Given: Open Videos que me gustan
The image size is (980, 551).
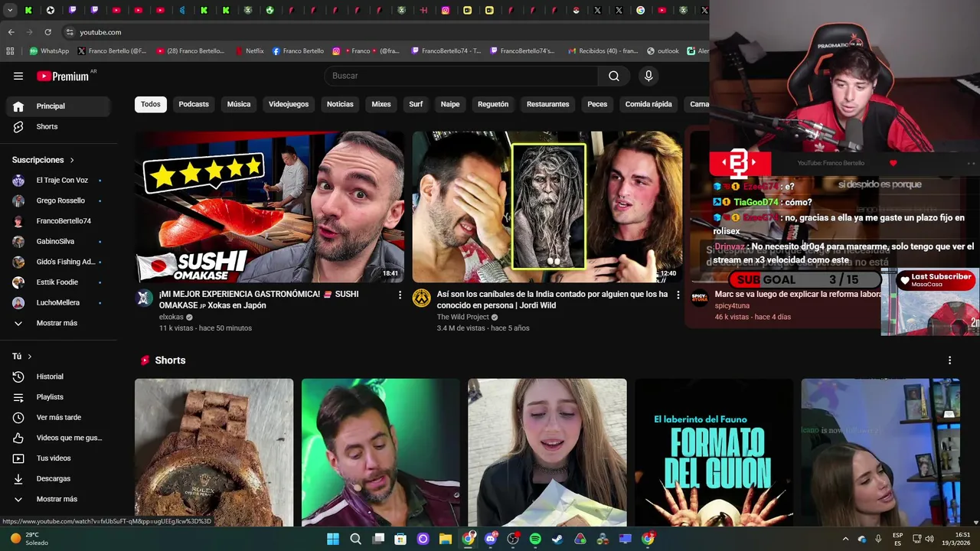Looking at the screenshot, I should [x=58, y=438].
